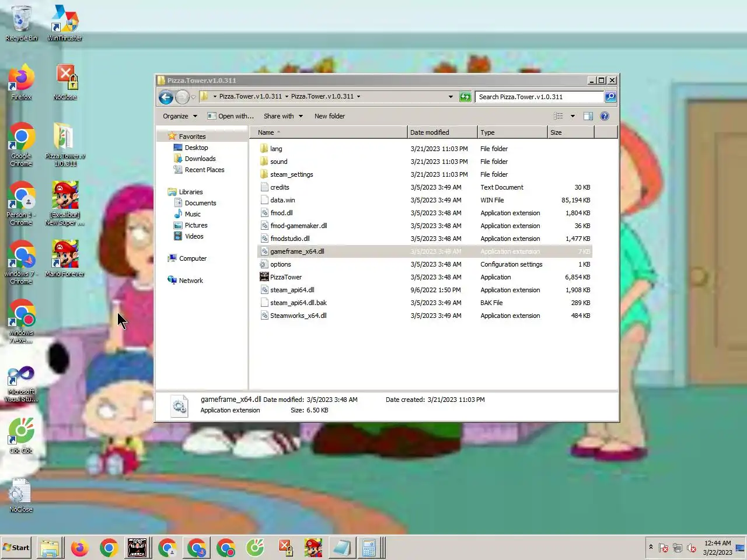Click the refresh button beside the address bar

pyautogui.click(x=465, y=97)
